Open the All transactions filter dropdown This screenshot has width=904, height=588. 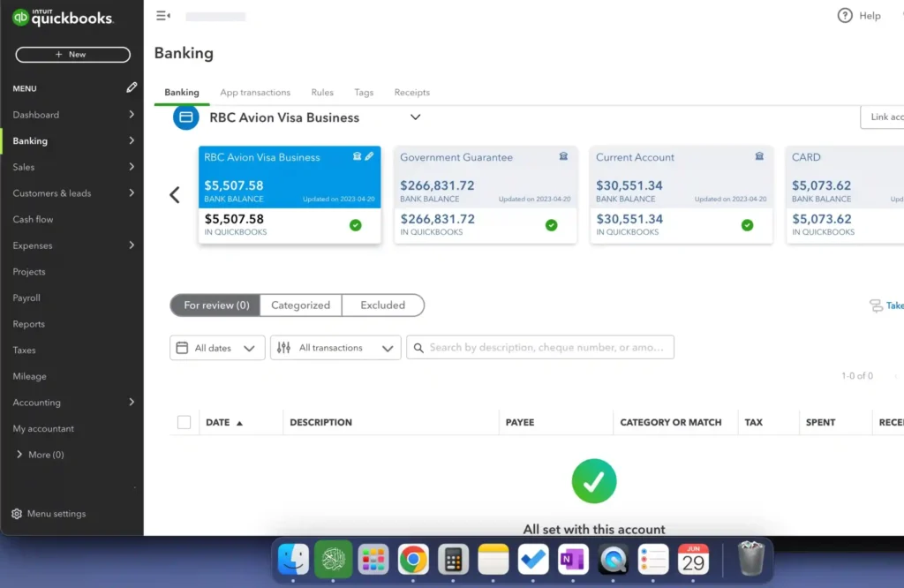point(335,348)
